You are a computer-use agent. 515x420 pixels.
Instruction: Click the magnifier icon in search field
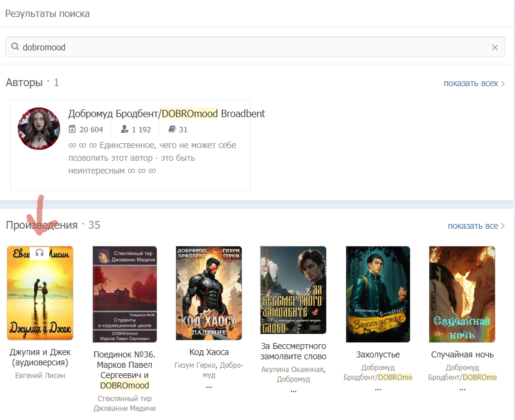point(15,47)
